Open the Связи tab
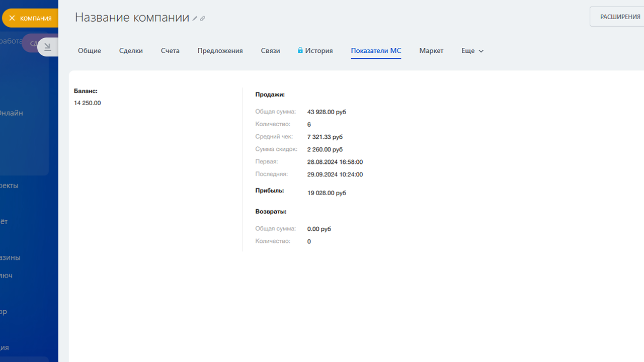 (x=270, y=51)
